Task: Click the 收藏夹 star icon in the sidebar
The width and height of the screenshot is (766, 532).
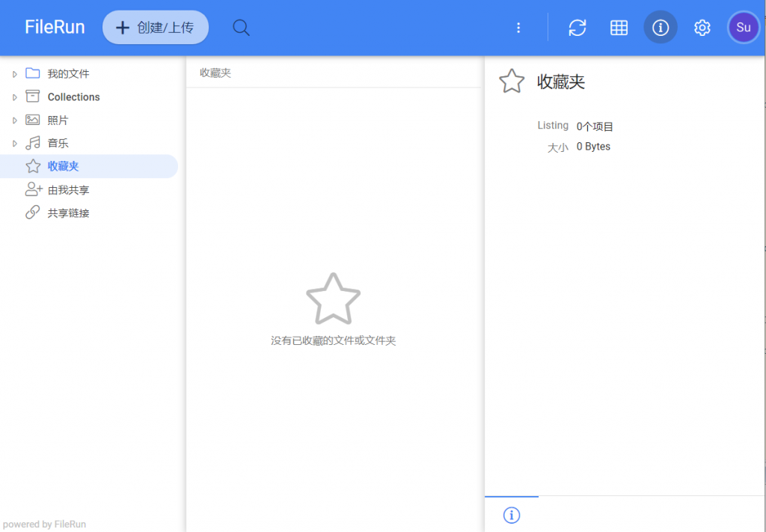Action: 33,166
